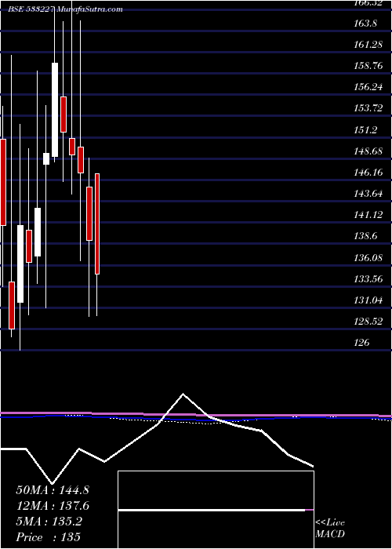The image size is (392, 549).
Task: Click the 5MA : 135.2 label
Action: click(49, 522)
